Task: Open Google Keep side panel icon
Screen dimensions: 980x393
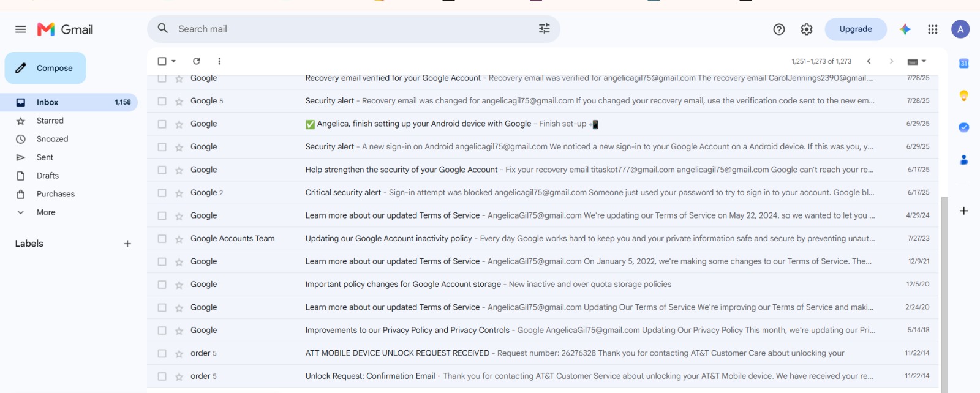Action: tap(963, 95)
